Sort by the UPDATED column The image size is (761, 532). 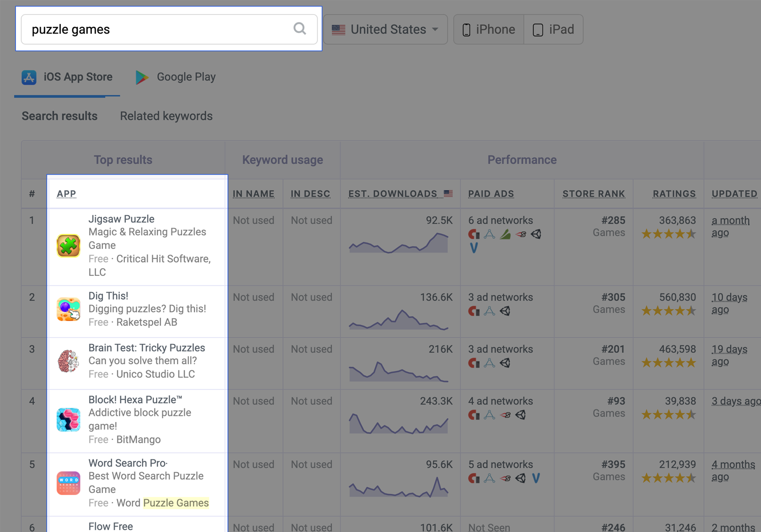coord(734,194)
